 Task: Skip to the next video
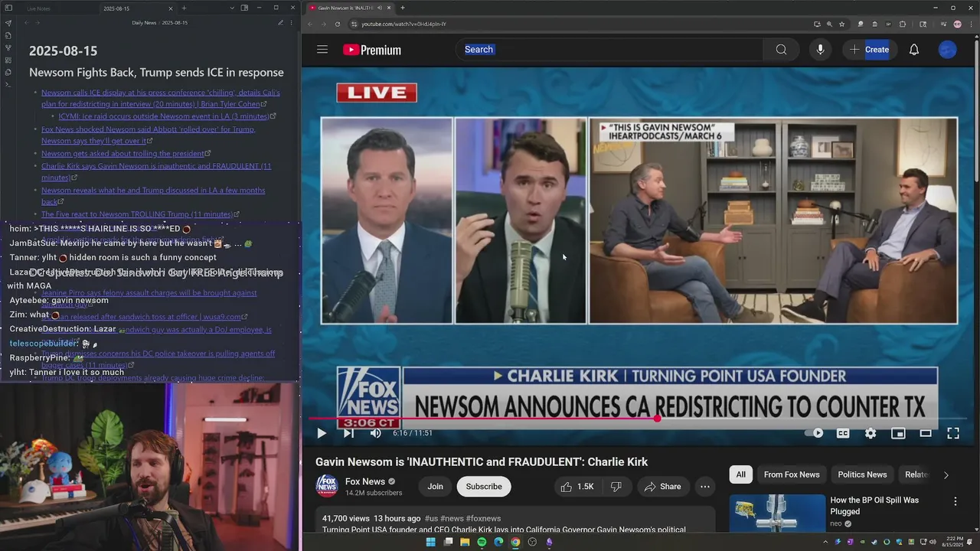(348, 433)
